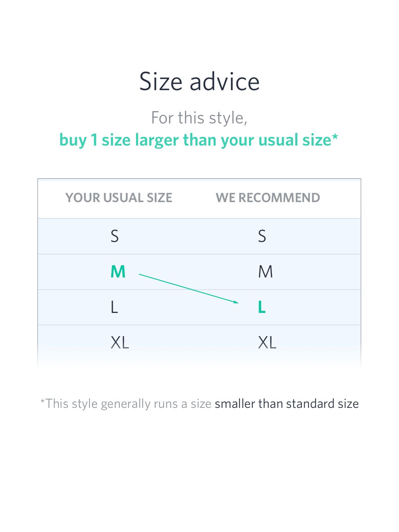Click the asterisk after usual size
This screenshot has width=399, height=532.
[335, 137]
